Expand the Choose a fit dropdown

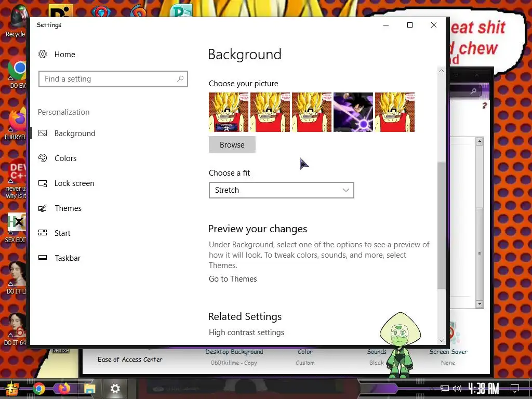[x=281, y=190]
